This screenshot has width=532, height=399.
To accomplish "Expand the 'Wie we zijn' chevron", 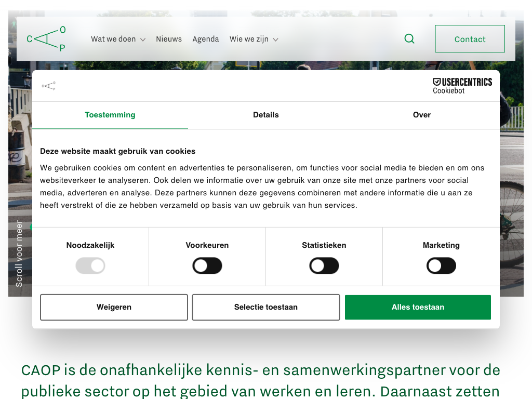I will tap(276, 39).
